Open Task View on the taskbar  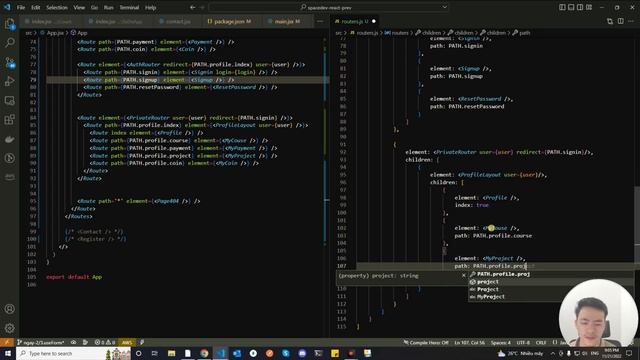point(155,353)
